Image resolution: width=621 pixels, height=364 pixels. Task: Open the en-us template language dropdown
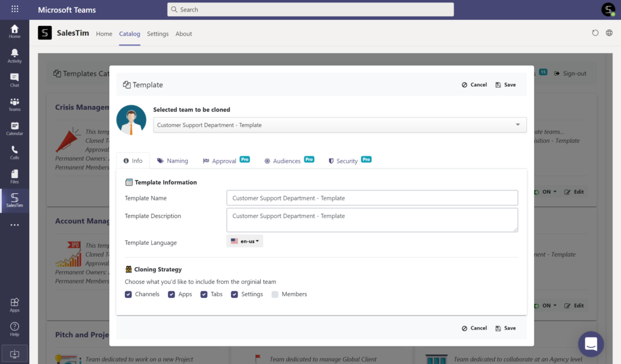coord(245,241)
